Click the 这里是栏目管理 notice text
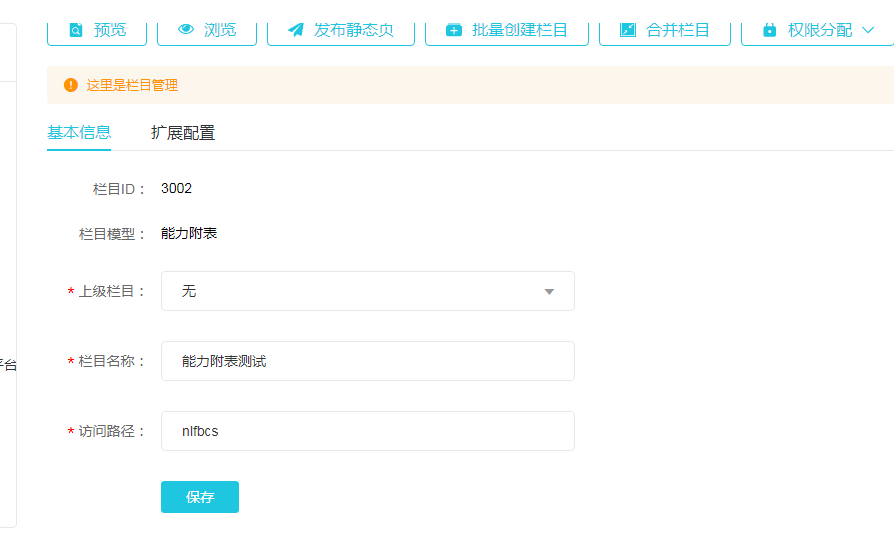This screenshot has height=550, width=894. pyautogui.click(x=132, y=85)
